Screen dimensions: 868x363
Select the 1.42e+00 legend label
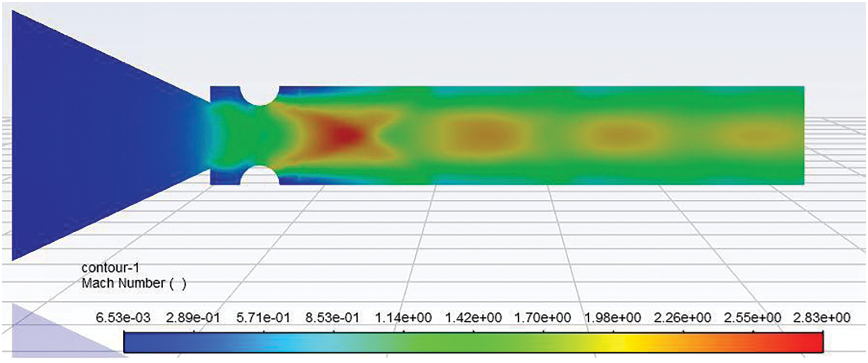tap(473, 317)
